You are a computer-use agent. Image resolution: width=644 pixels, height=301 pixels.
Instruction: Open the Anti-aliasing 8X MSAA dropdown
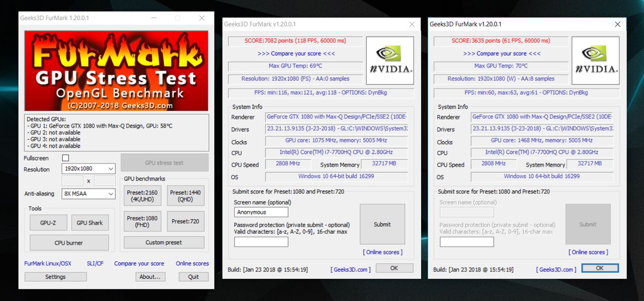pos(89,193)
